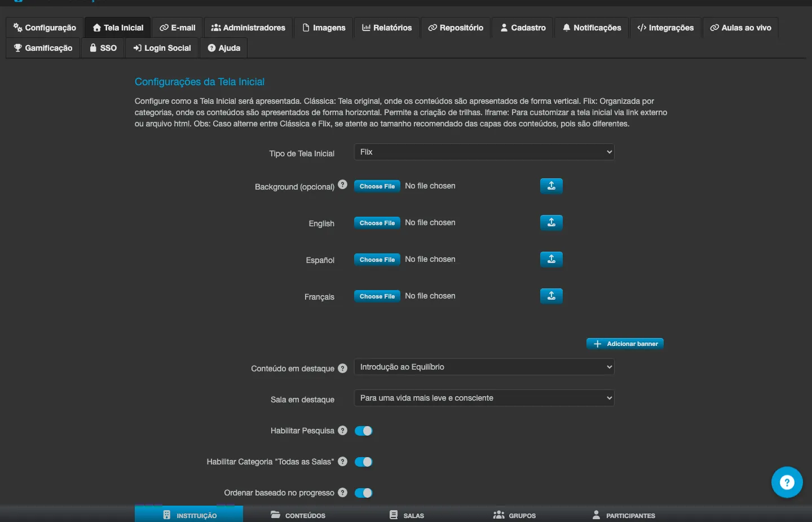Open the Ajuda tab
Viewport: 812px width, 522px height.
pos(224,48)
